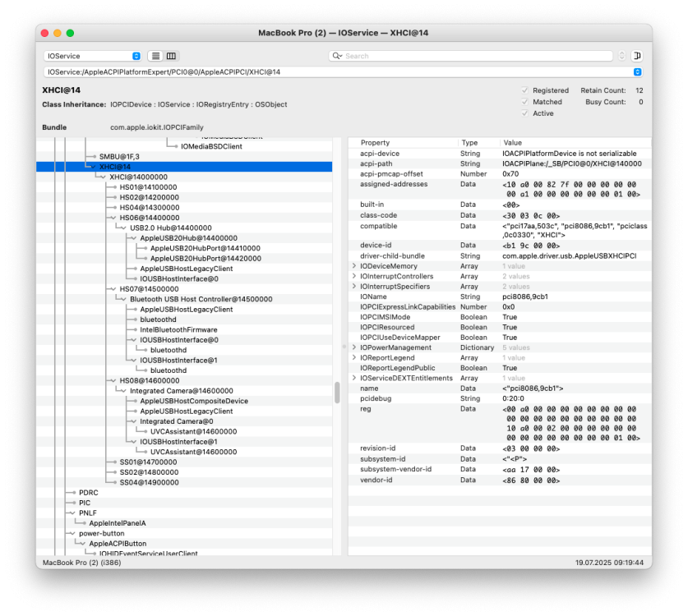The image size is (688, 616).
Task: Open the registry path dropdown arrow
Action: coord(638,72)
